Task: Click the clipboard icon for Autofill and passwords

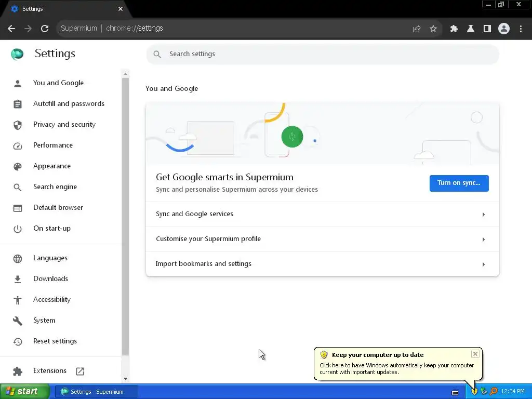Action: coord(18,104)
